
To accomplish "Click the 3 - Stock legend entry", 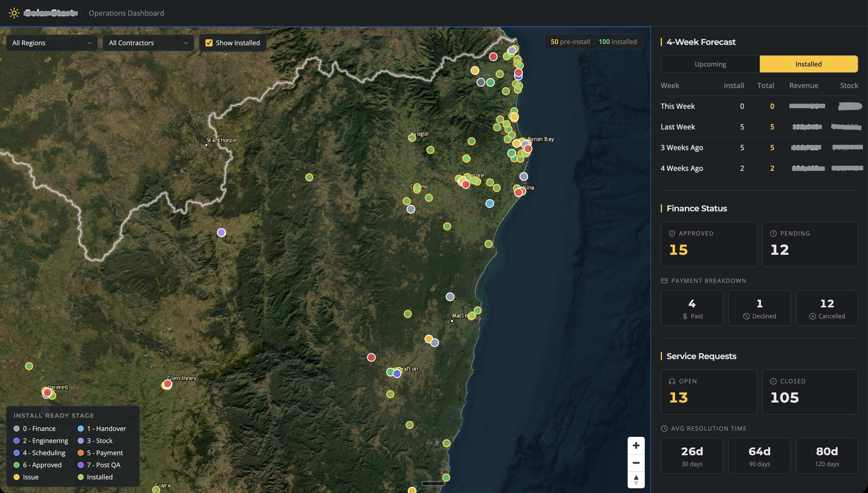I will (95, 440).
